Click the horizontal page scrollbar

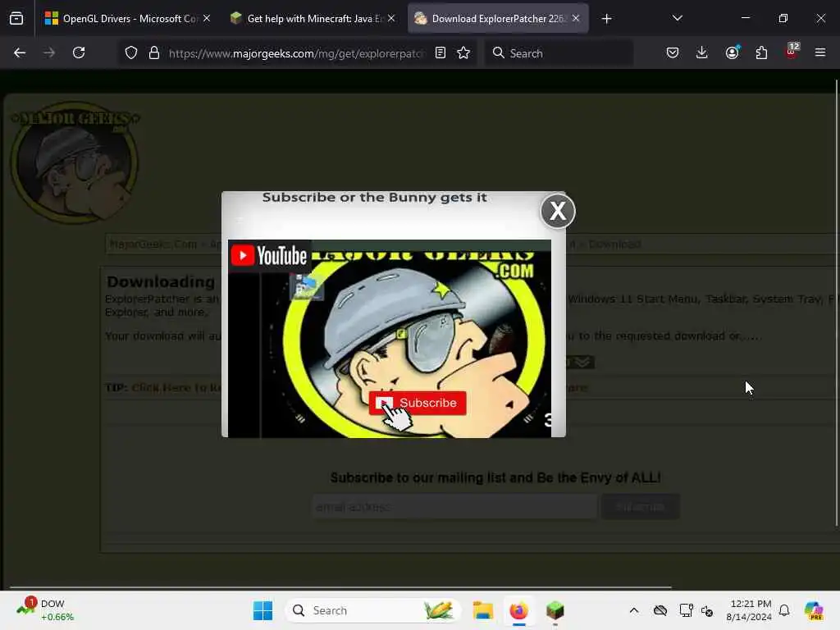[340, 587]
